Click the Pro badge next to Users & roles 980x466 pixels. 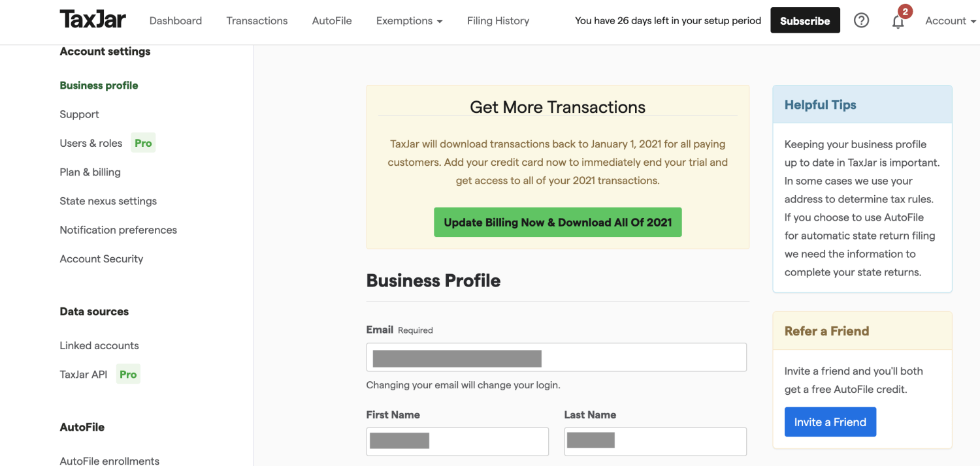pos(142,143)
